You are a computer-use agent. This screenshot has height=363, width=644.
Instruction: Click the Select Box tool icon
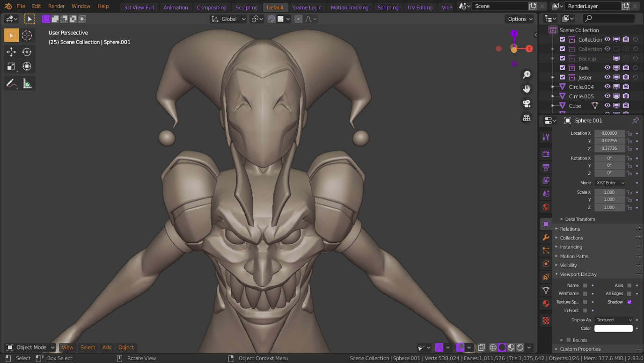pos(11,36)
